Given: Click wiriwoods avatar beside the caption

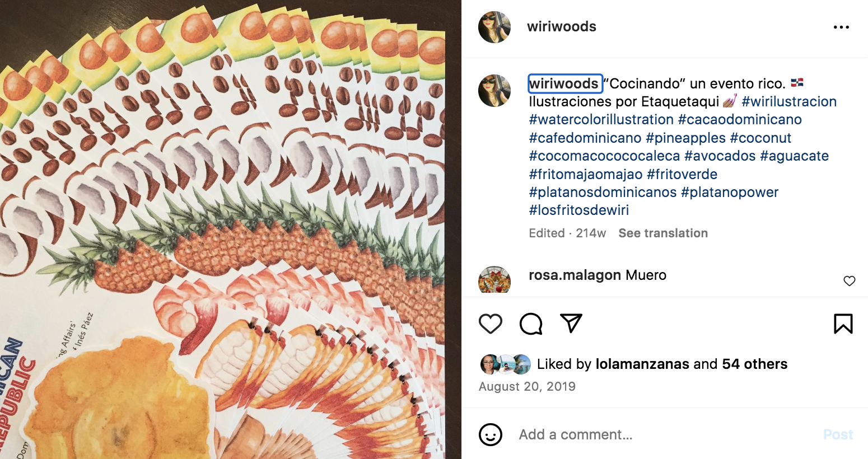Looking at the screenshot, I should point(494,90).
